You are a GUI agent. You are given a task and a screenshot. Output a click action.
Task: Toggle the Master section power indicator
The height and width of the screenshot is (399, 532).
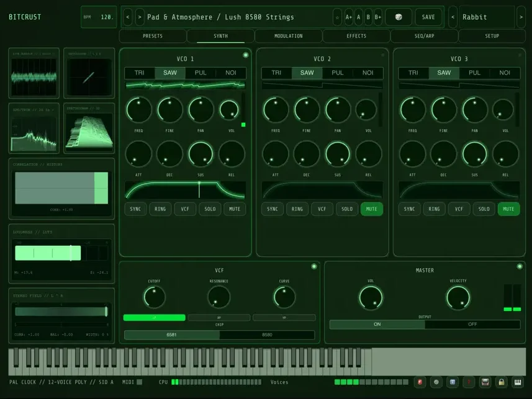[x=520, y=266]
